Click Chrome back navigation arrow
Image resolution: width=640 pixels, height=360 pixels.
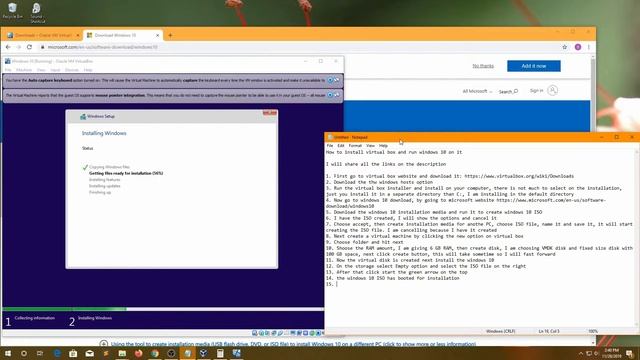click(8, 47)
